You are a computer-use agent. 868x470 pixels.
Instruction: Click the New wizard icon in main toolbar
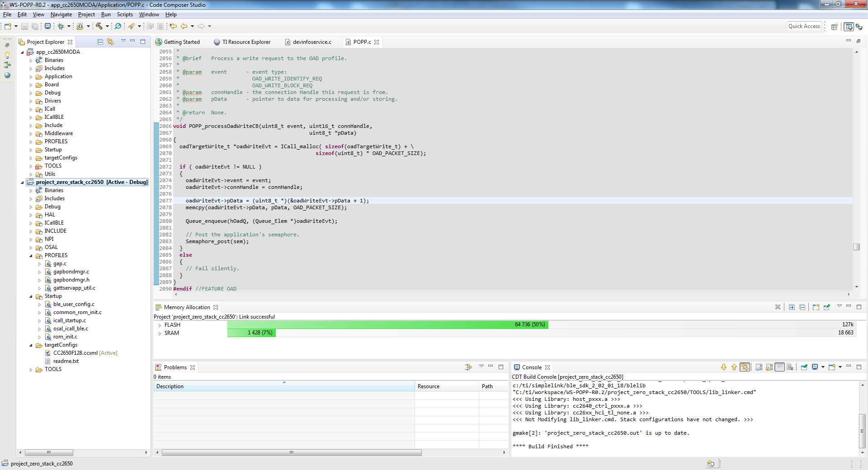tap(8, 26)
